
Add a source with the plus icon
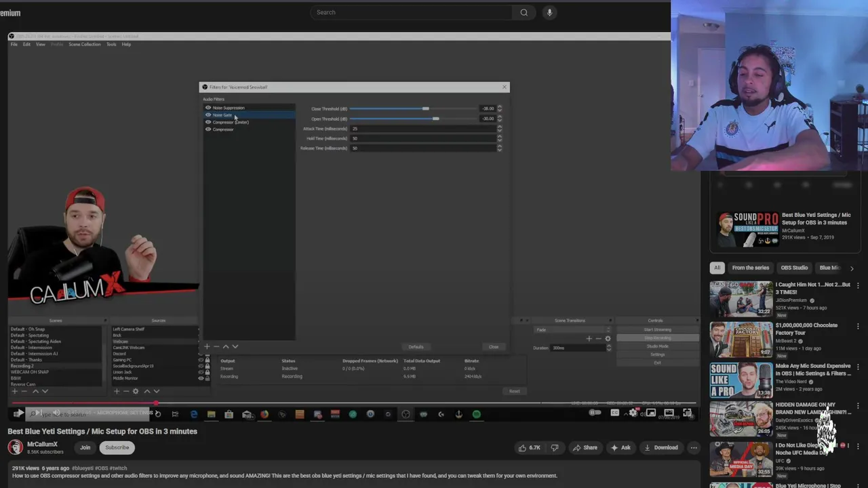click(117, 391)
